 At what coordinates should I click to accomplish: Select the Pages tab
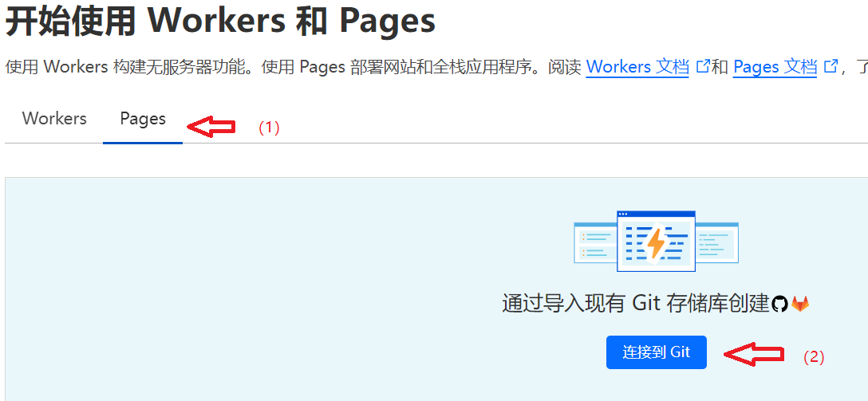coord(143,119)
